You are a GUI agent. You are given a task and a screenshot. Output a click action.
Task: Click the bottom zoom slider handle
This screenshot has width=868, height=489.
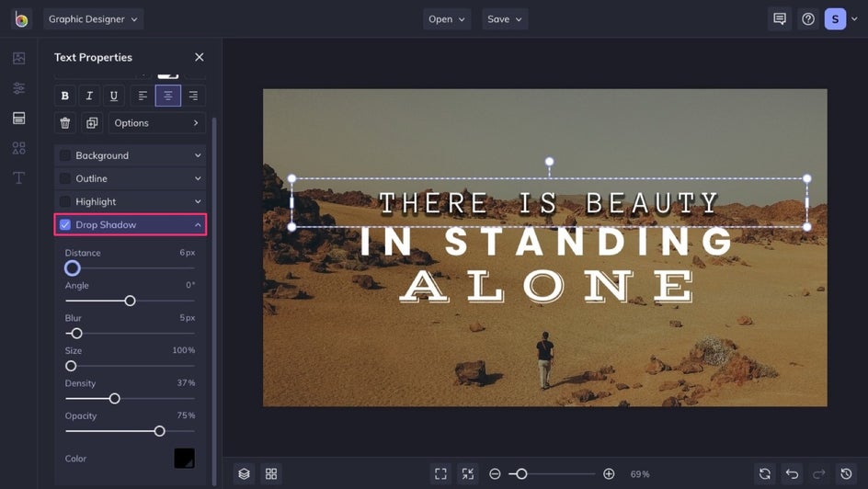[x=521, y=474]
